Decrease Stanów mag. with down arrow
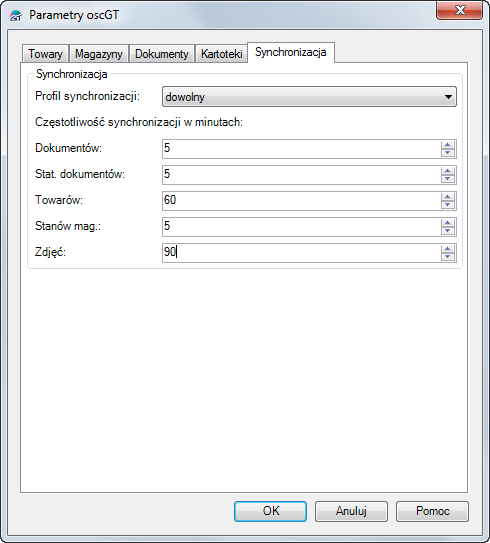The width and height of the screenshot is (490, 543). tap(448, 231)
